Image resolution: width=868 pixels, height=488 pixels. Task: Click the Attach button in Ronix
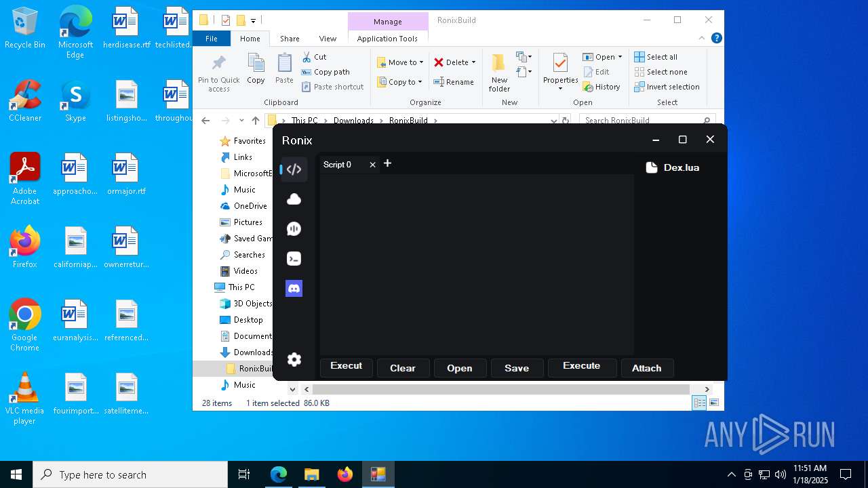(647, 368)
